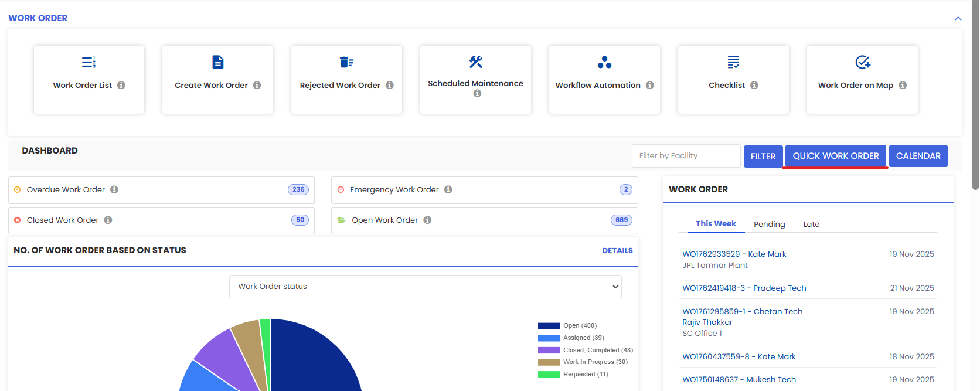Screen dimensions: 980x391
Task: Open work order WO1762419418-3 - Pradeep Tech
Action: pyautogui.click(x=744, y=288)
